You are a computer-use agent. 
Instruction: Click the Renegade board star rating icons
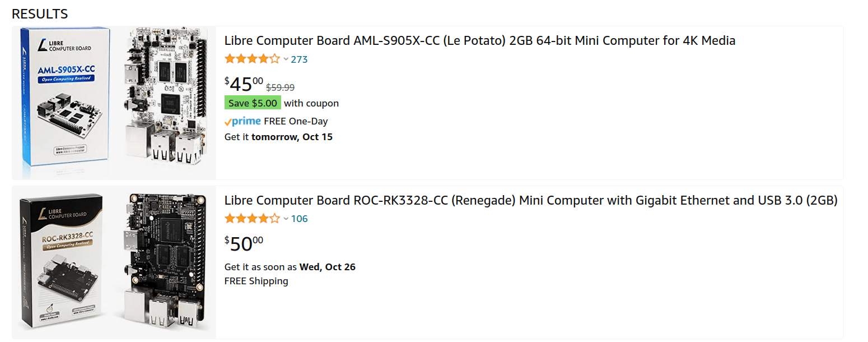pyautogui.click(x=252, y=219)
